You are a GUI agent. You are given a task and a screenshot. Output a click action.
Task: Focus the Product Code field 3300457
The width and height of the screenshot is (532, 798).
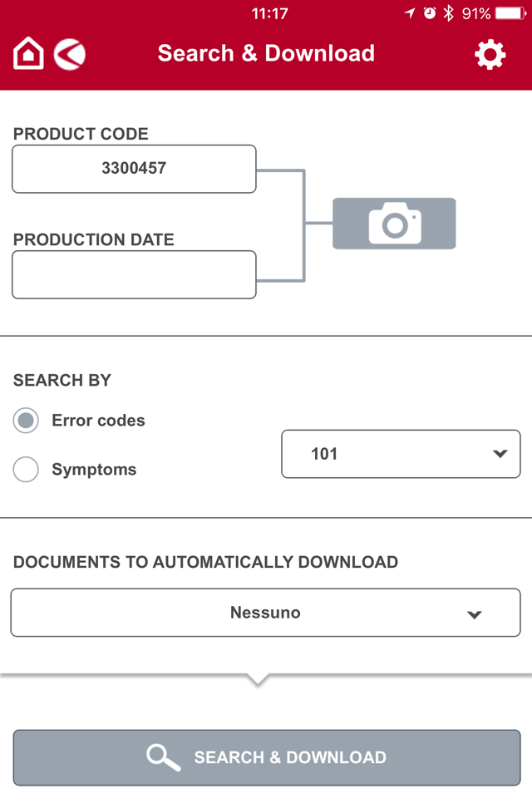pyautogui.click(x=135, y=169)
